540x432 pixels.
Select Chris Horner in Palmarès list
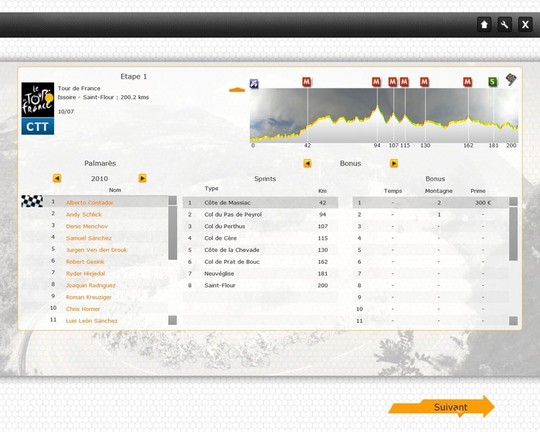coord(83,309)
